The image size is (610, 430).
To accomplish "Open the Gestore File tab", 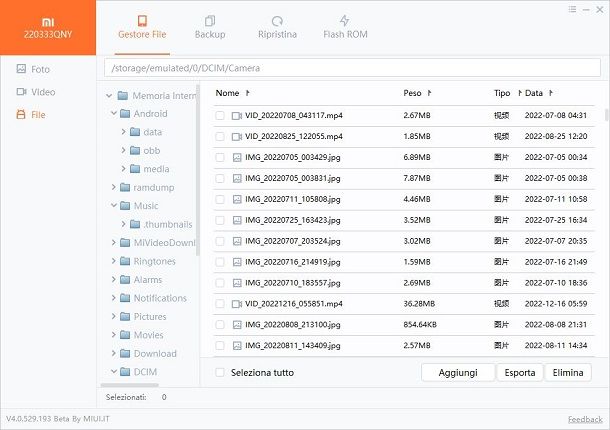I will pos(142,27).
